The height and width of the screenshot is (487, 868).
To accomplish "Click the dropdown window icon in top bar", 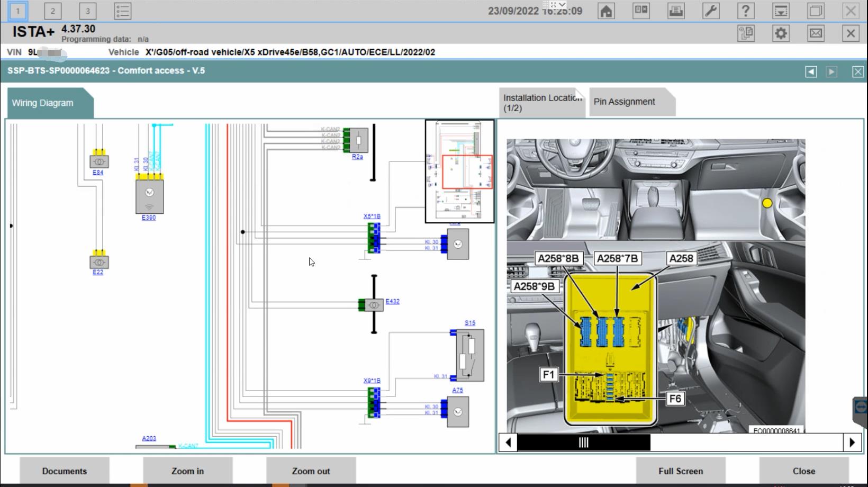I will point(781,11).
